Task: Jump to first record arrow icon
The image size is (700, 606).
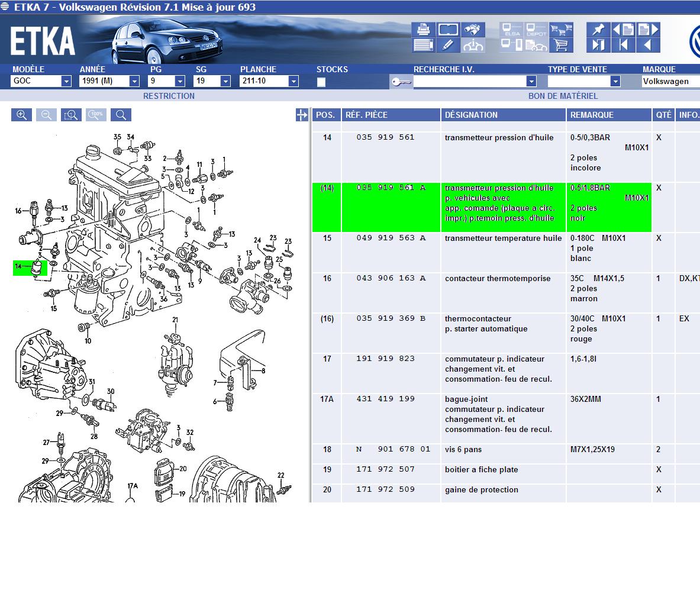Action: [x=623, y=45]
